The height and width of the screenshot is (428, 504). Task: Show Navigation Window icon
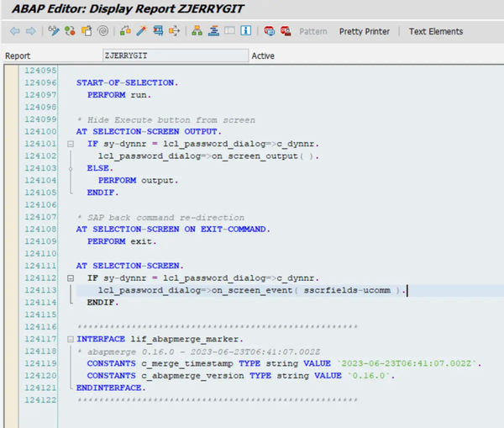click(x=213, y=31)
